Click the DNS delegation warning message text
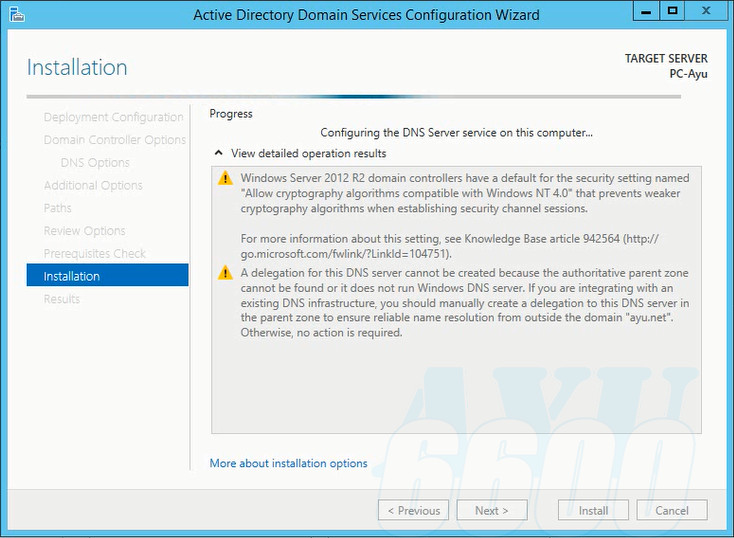Screen dimensions: 734x538 pos(465,303)
